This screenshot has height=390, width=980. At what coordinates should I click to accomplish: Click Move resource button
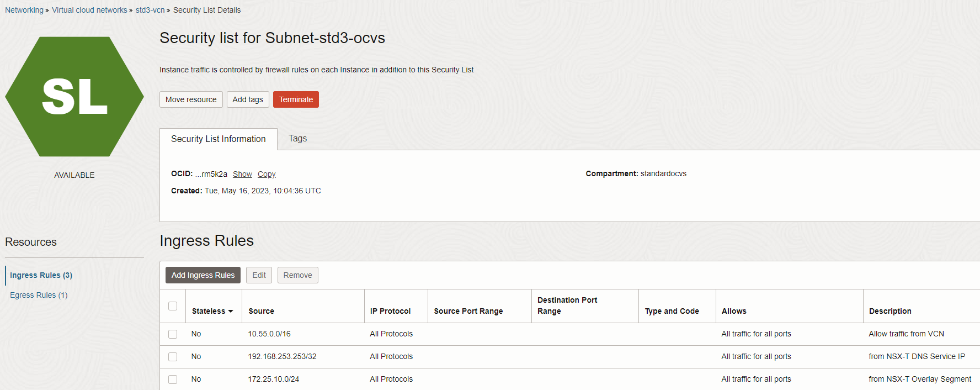[191, 99]
